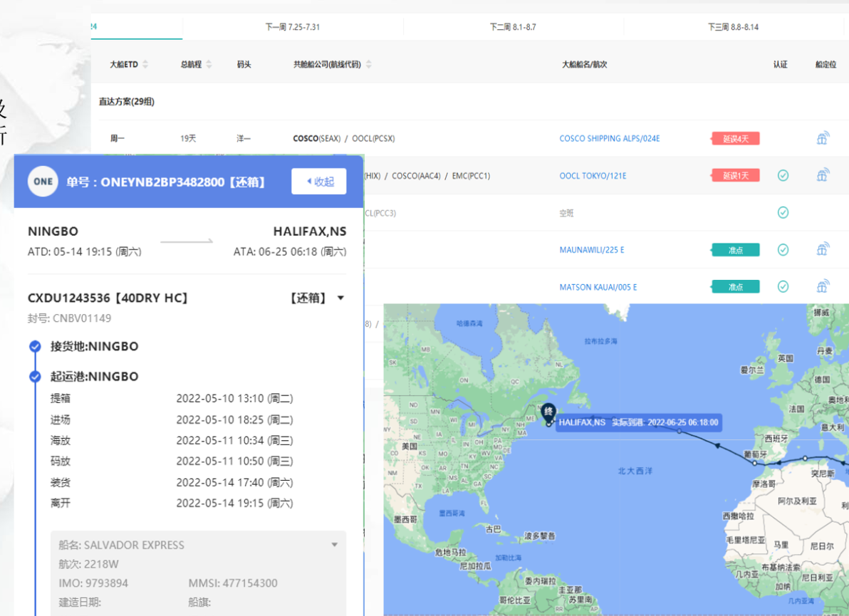Screen dimensions: 849x616
Task: Collapse panel with the 收起 button
Action: click(319, 182)
